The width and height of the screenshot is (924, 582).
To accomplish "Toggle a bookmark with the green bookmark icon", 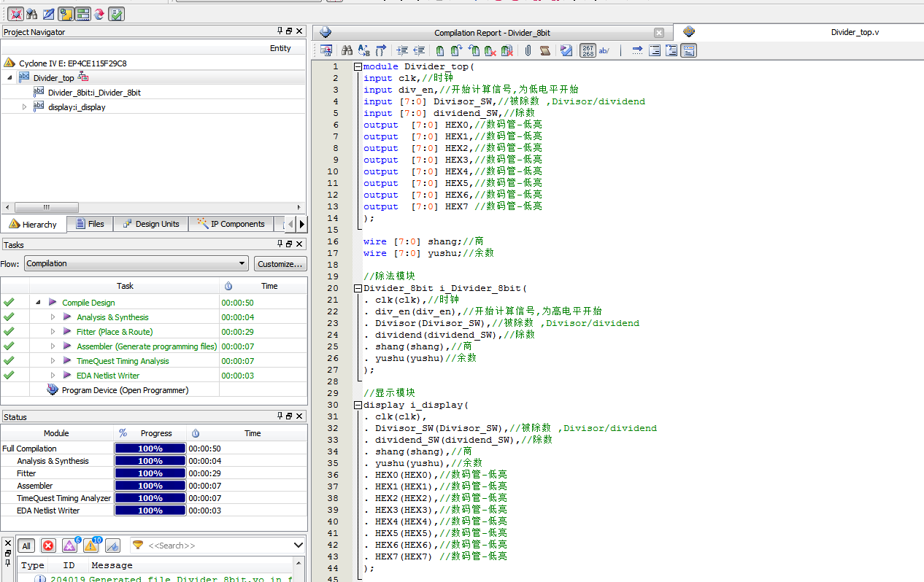I will pos(440,50).
